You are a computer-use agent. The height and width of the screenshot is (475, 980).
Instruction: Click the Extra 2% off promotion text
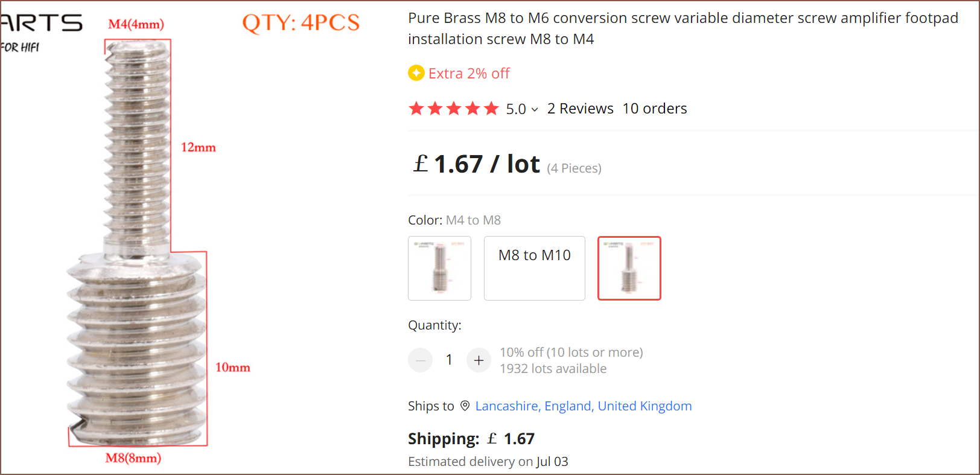[469, 74]
